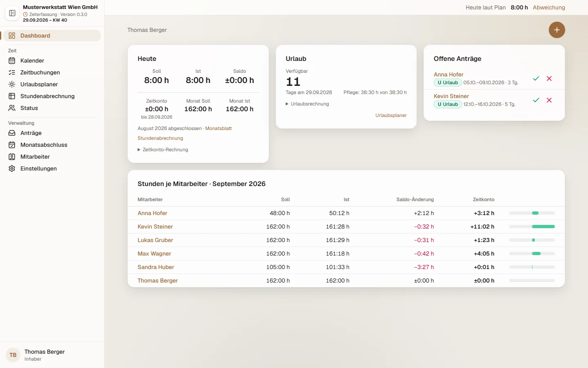The image size is (588, 368).
Task: Reject Anna Hofer's vacation request
Action: (549, 79)
